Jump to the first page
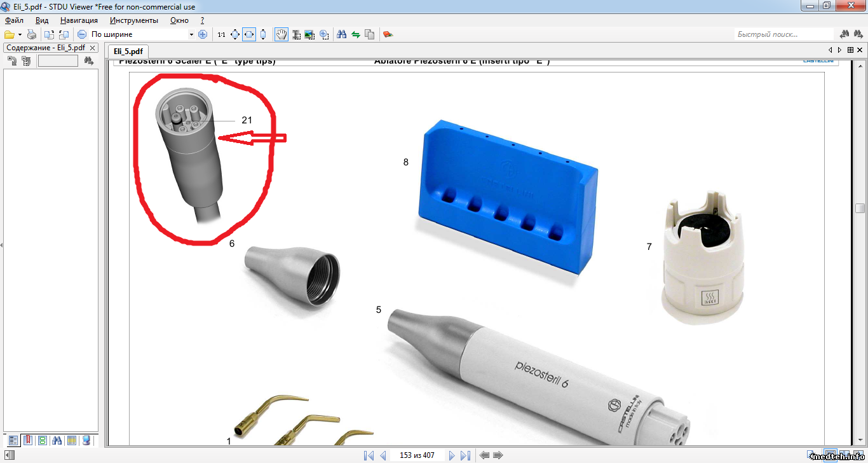868x463 pixels. (369, 455)
